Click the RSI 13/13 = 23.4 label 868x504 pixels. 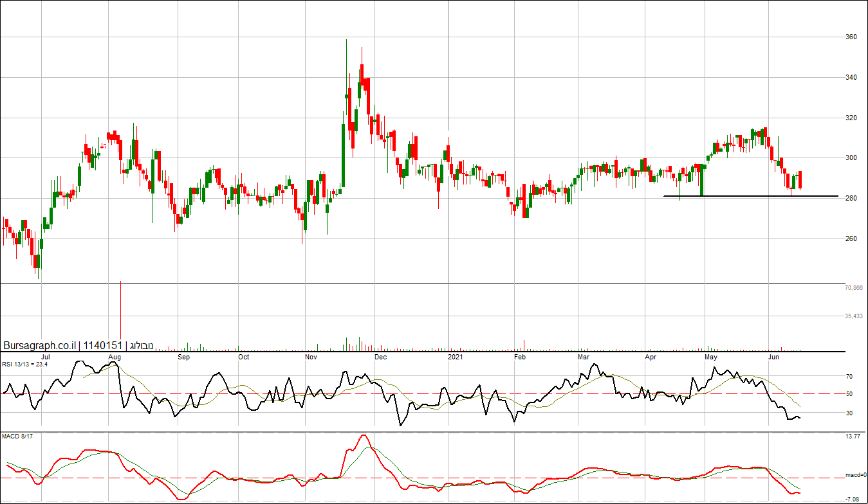tap(24, 364)
